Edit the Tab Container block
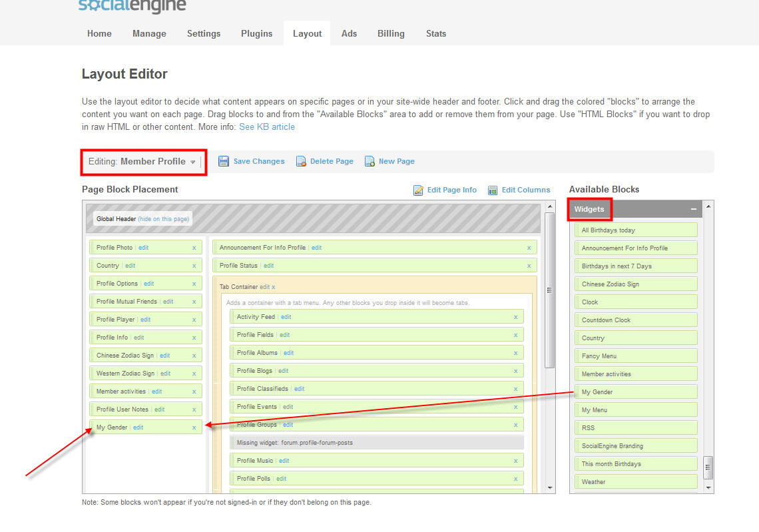Image resolution: width=759 pixels, height=532 pixels. pyautogui.click(x=264, y=287)
